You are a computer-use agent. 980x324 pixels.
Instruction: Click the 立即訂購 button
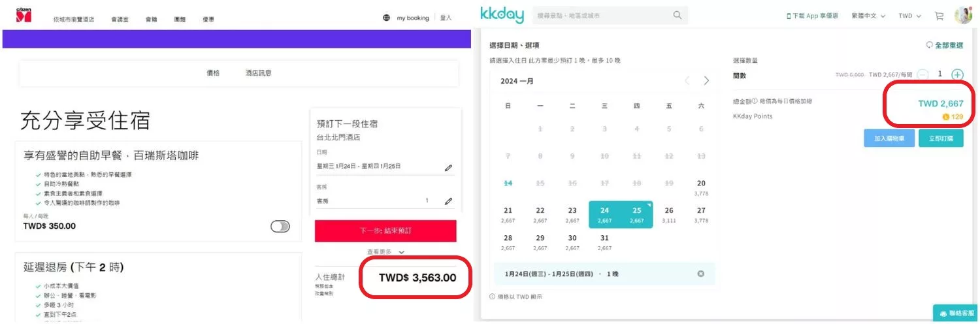tap(940, 138)
